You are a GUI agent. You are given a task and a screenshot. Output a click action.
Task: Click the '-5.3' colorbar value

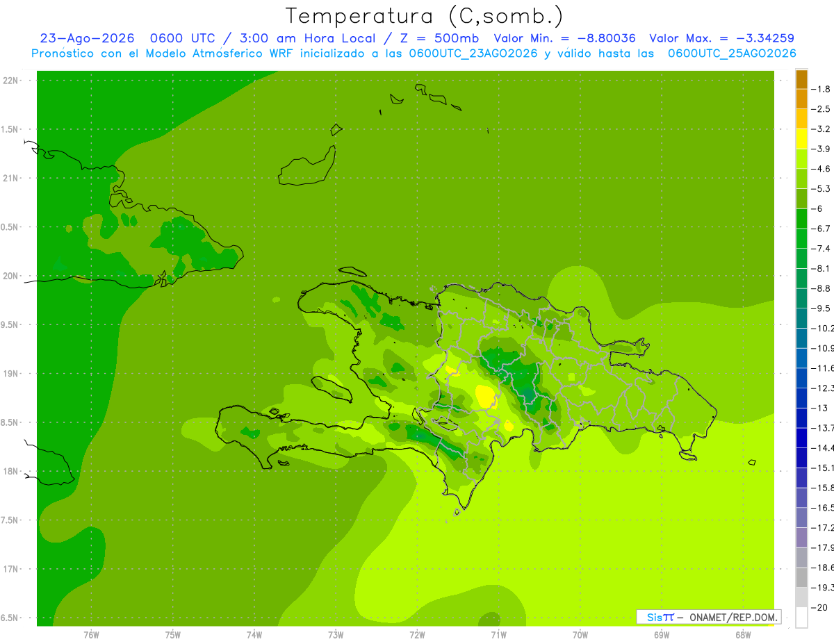pos(821,188)
